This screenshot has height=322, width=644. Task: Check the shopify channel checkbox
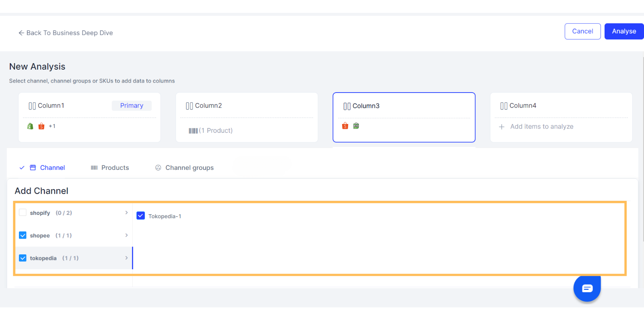tap(23, 213)
